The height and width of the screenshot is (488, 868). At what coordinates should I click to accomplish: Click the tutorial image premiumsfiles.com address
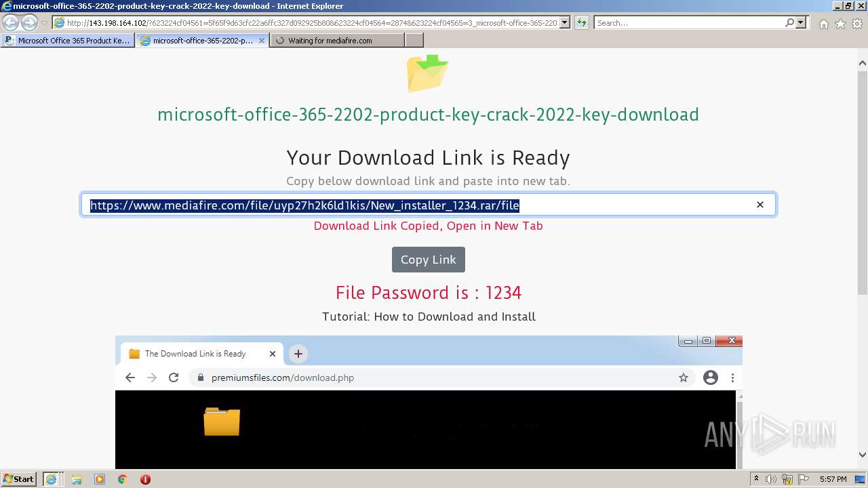(x=283, y=378)
